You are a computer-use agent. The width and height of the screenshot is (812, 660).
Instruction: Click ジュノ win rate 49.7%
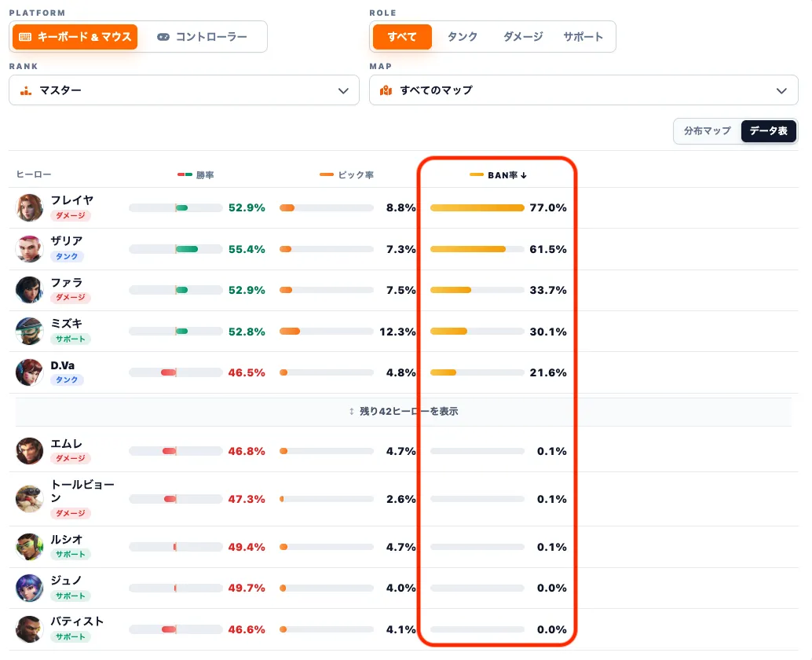pyautogui.click(x=247, y=588)
